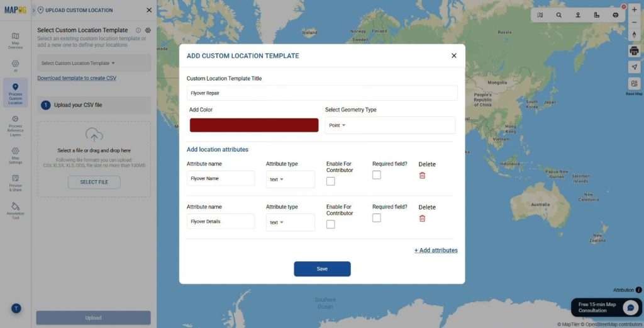Image resolution: width=644 pixels, height=328 pixels.
Task: Open the Select Geometry Type dropdown
Action: click(x=390, y=125)
